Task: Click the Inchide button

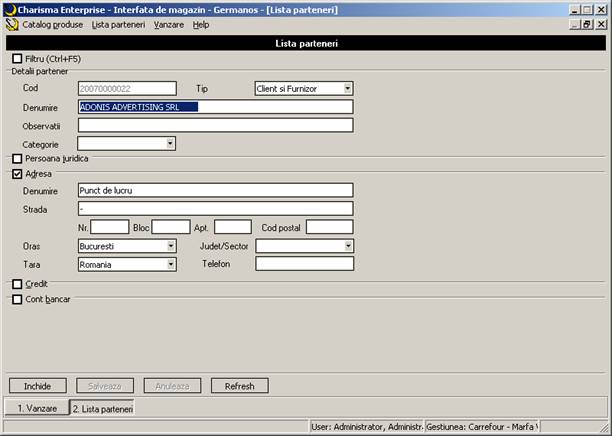Action: [37, 386]
